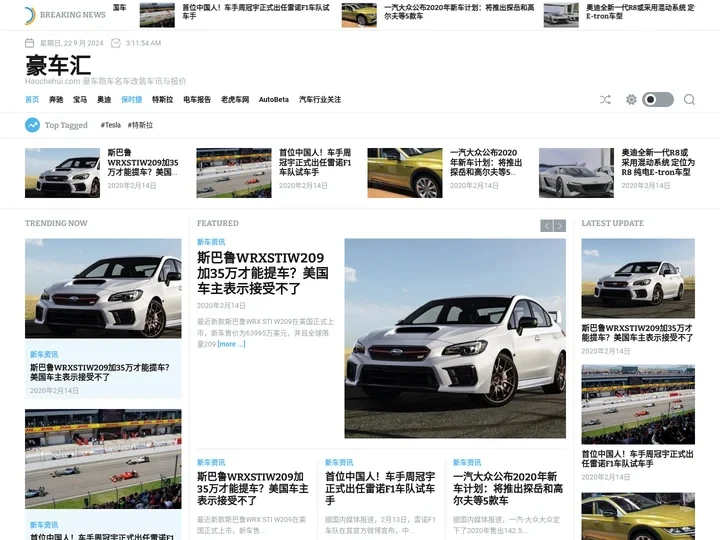This screenshot has height=540, width=720.
Task: Go to previous featured slide
Action: (x=546, y=226)
